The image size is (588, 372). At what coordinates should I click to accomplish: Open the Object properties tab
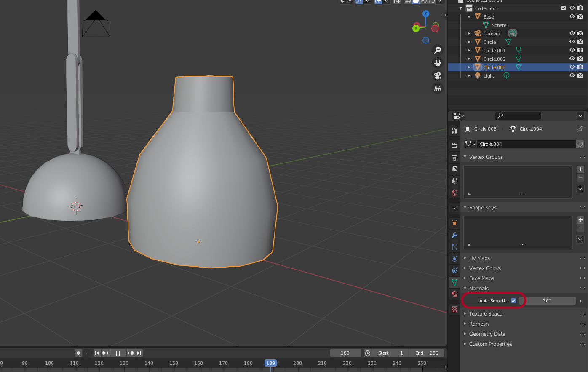[x=454, y=223]
